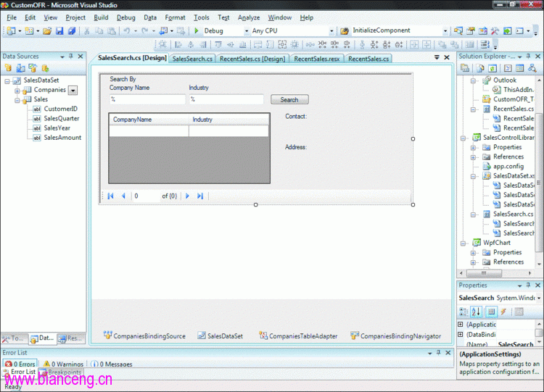Move to last record in navigator
This screenshot has width=544, height=392.
(x=200, y=196)
